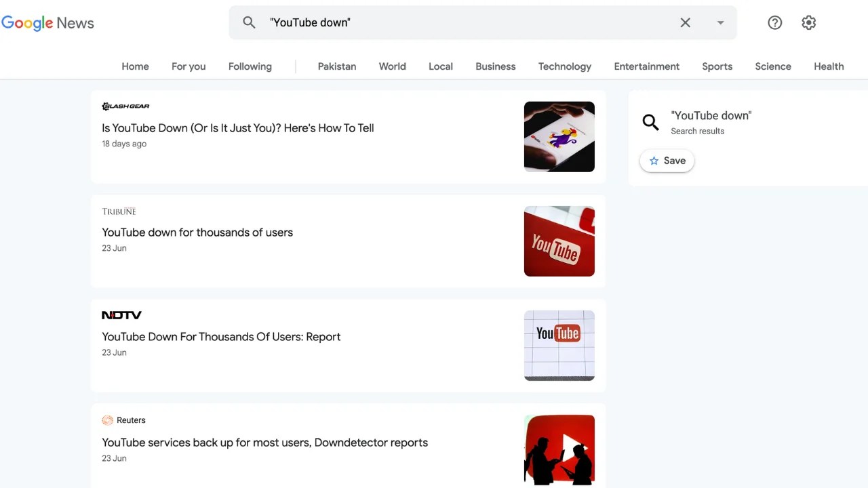Select the Pakistan tab
Viewport: 868px width, 488px height.
(336, 66)
